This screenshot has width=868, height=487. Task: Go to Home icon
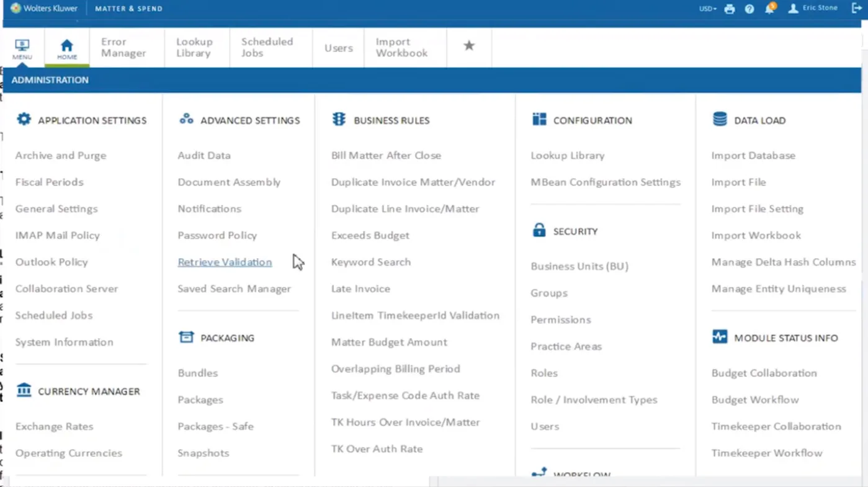click(x=67, y=49)
